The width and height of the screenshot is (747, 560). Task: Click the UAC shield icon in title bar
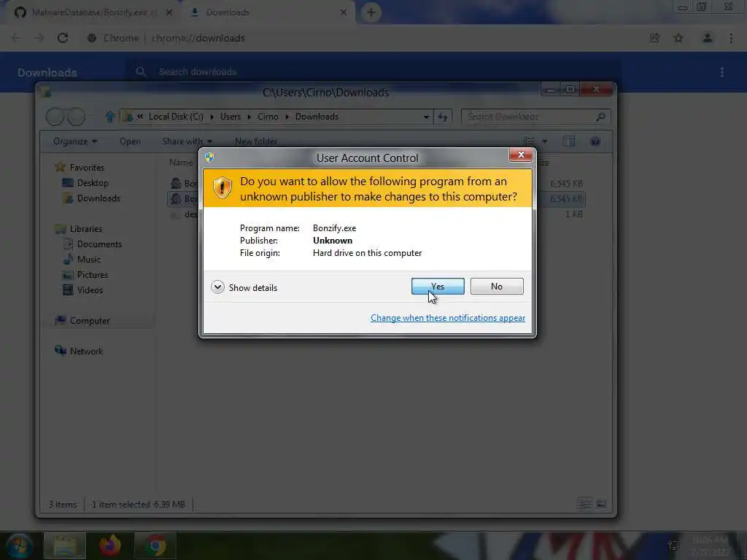click(209, 157)
